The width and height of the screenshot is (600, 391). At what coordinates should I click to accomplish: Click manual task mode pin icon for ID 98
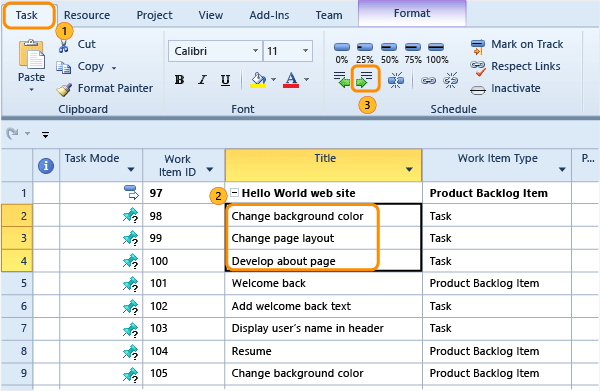coord(130,215)
